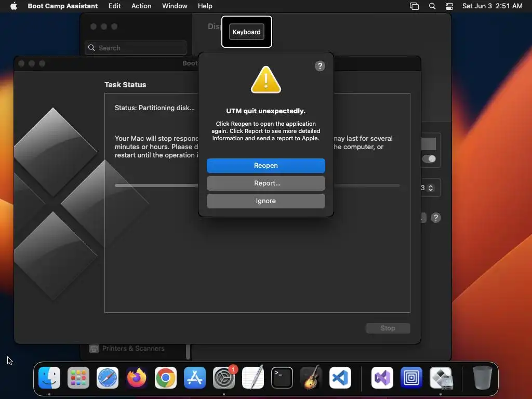Open Finder from the Dock
Viewport: 532px width, 399px height.
(x=49, y=378)
